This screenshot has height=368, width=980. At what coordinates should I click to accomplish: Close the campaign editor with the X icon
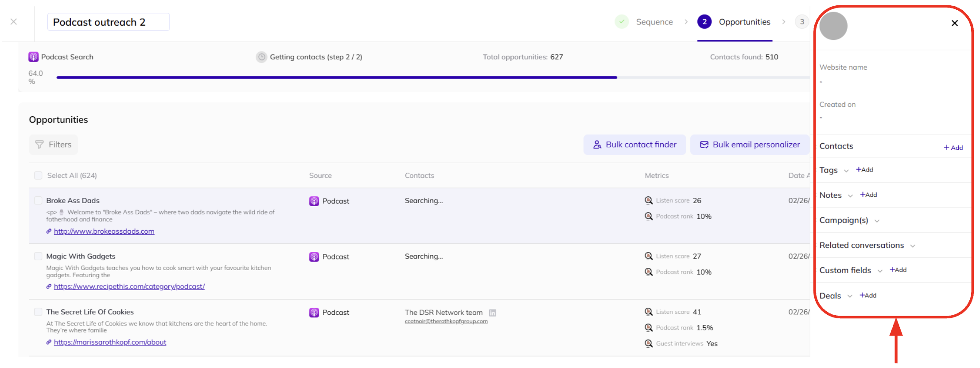(x=14, y=21)
